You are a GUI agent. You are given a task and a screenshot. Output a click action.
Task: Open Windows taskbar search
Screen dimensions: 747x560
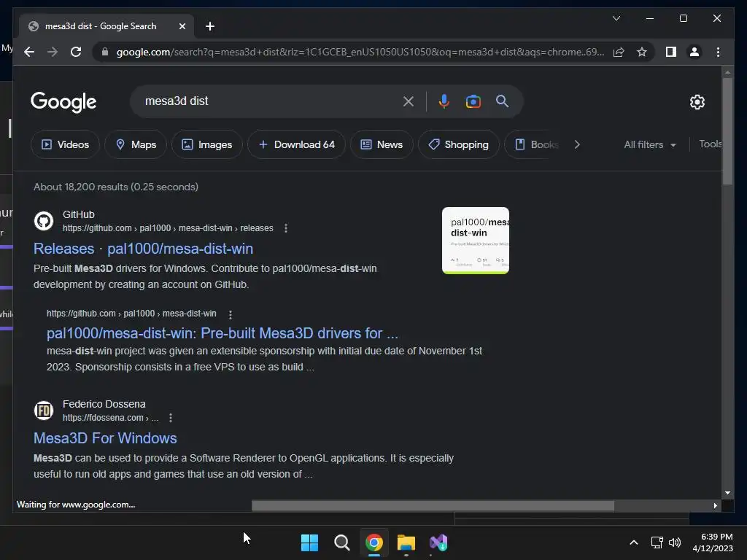(x=341, y=542)
